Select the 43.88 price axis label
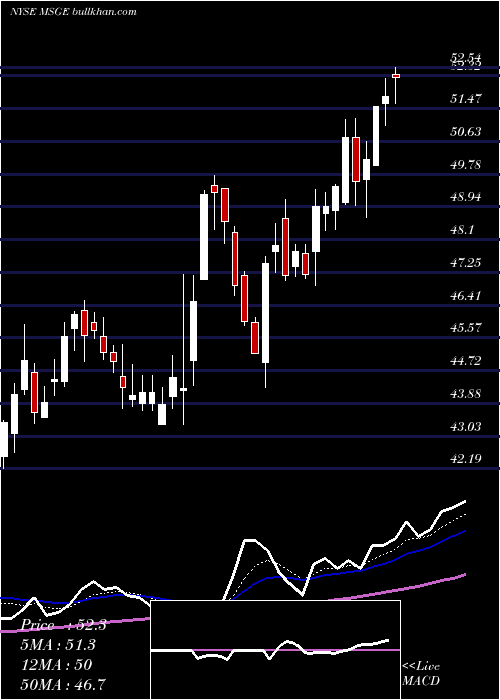Image resolution: width=500 pixels, height=700 pixels. 466,394
